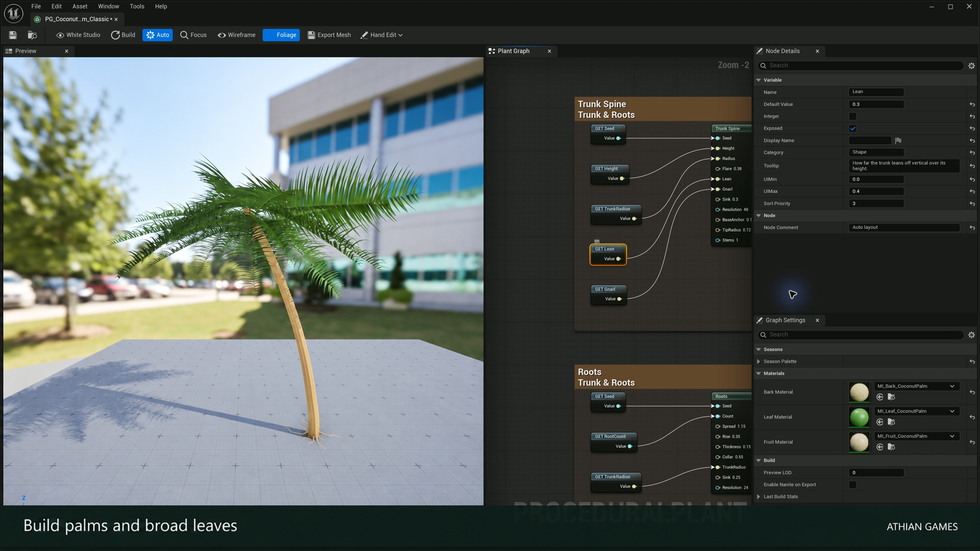Uncheck the Exposed checkbox
Viewport: 980px width, 551px height.
[x=853, y=129]
